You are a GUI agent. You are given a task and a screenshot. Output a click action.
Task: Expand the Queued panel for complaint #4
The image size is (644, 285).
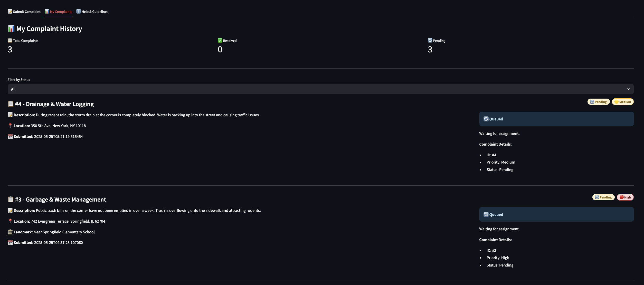556,119
